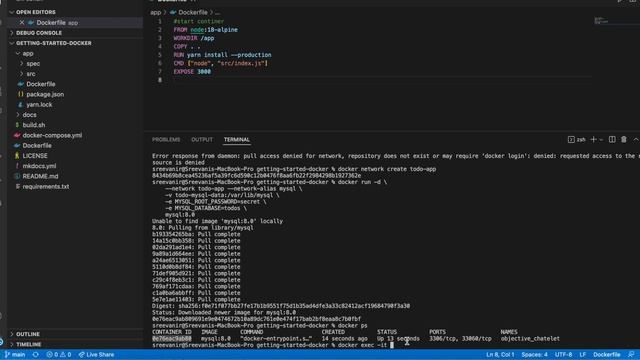The width and height of the screenshot is (640, 360).
Task: Click the README.md info icon
Action: tap(17, 176)
